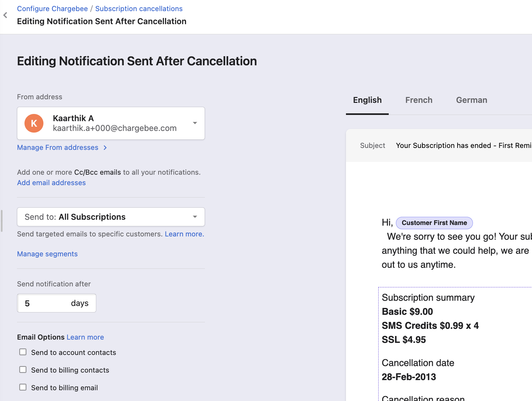
Task: Click Add email addresses link
Action: (51, 183)
